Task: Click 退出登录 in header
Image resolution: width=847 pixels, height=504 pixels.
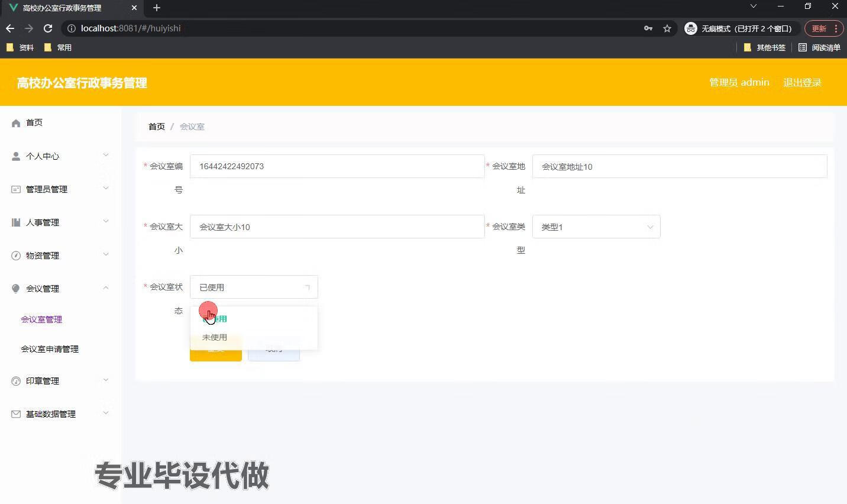Action: (803, 83)
